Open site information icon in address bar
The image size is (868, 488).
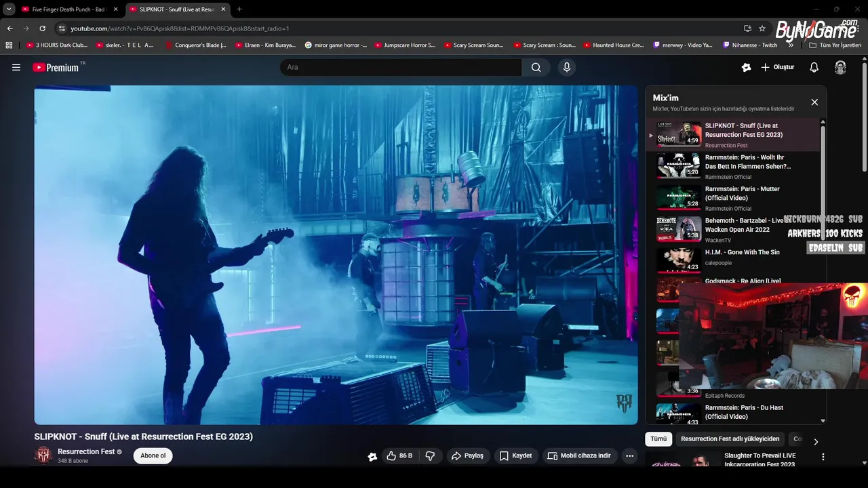(x=62, y=28)
